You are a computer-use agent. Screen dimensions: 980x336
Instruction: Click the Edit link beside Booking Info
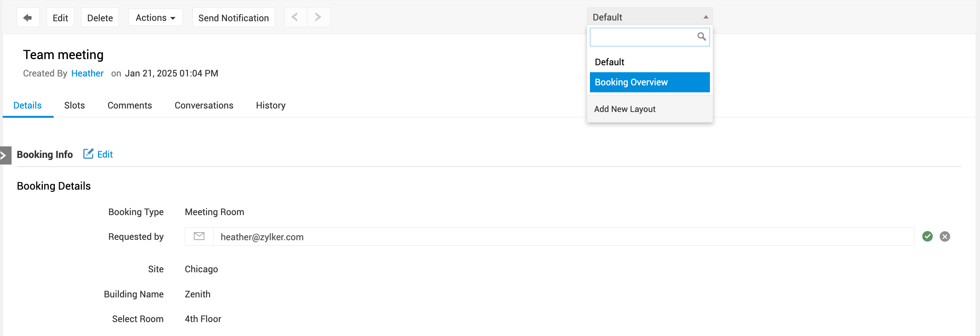105,154
